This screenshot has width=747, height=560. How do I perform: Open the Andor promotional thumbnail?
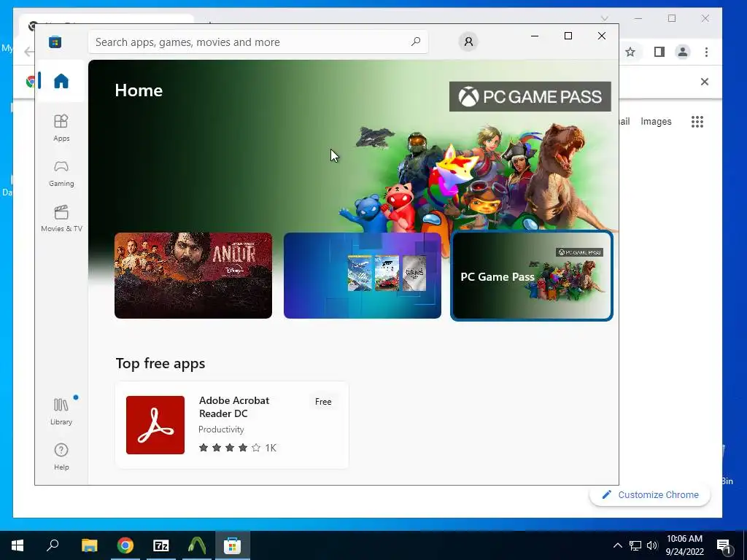193,275
